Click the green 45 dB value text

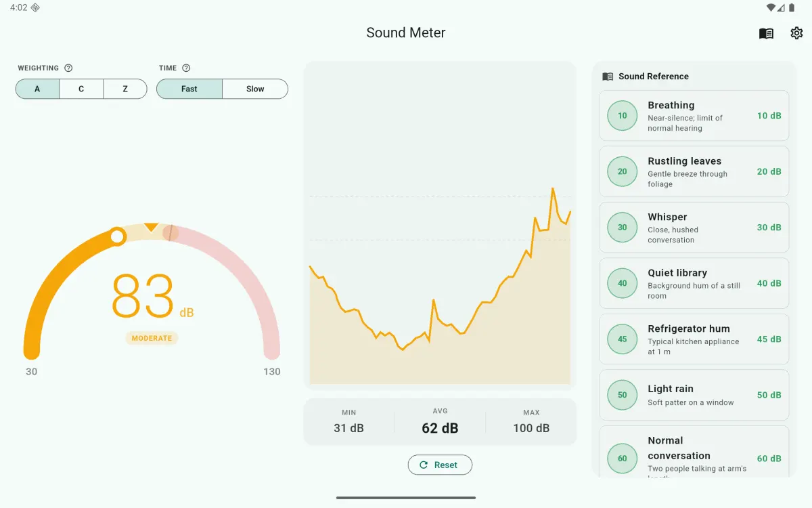(769, 339)
